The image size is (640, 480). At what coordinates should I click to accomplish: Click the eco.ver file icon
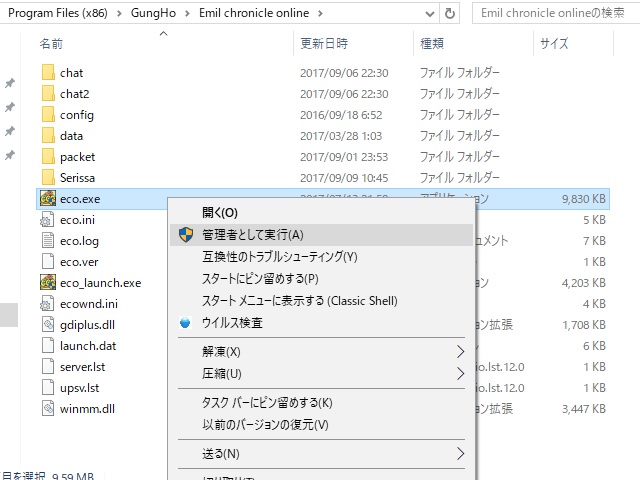pyautogui.click(x=48, y=262)
